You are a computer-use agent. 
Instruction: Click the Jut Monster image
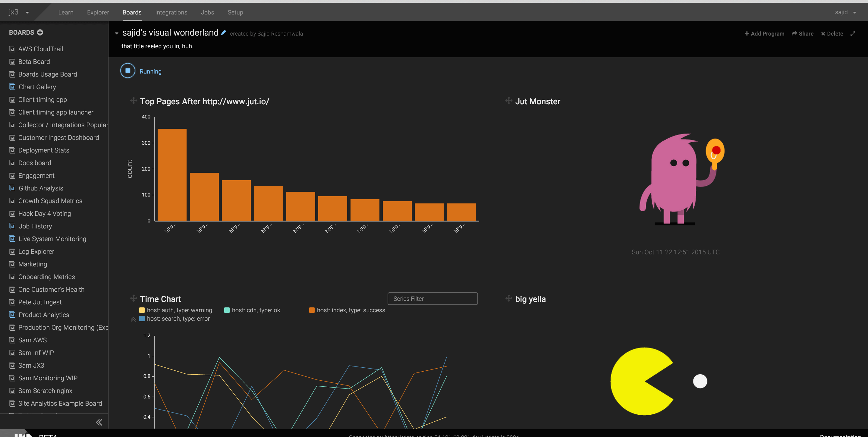682,179
